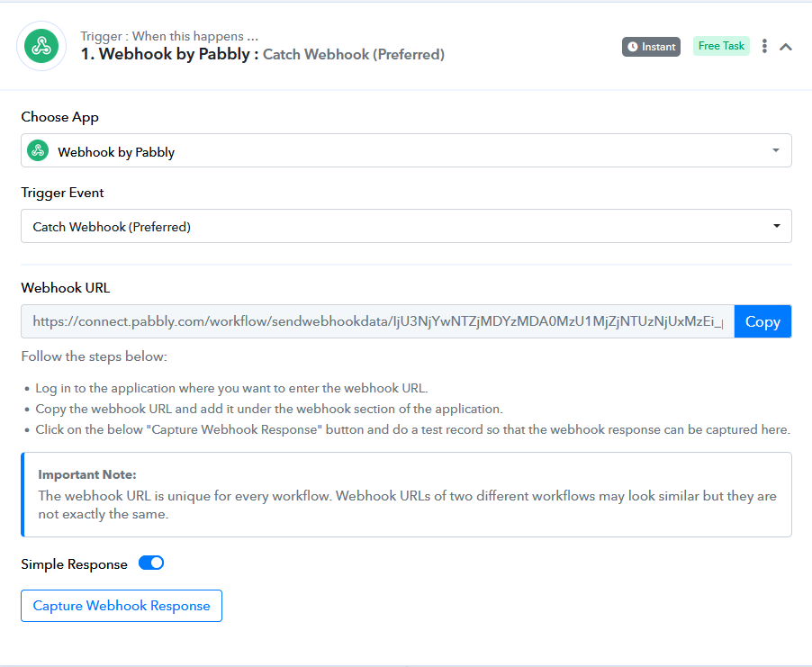
Task: Click the 'Webhook URL' label
Action: click(x=66, y=288)
